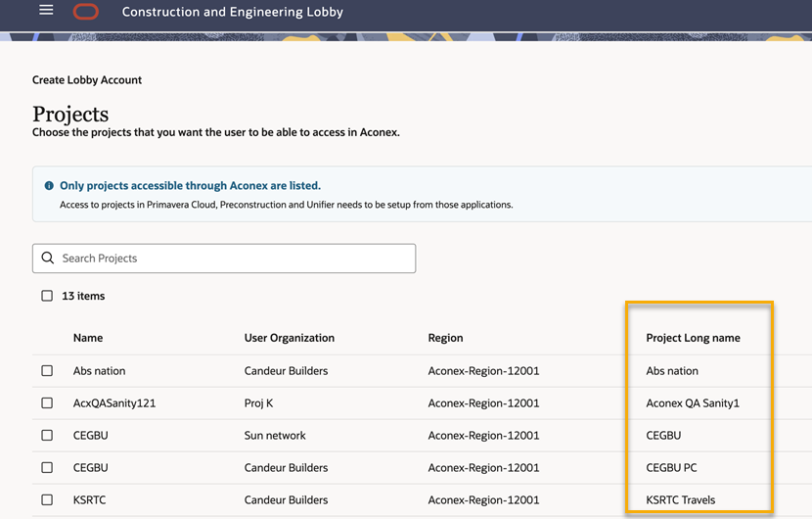The width and height of the screenshot is (812, 519).
Task: Click the Oracle logo icon
Action: click(x=86, y=12)
